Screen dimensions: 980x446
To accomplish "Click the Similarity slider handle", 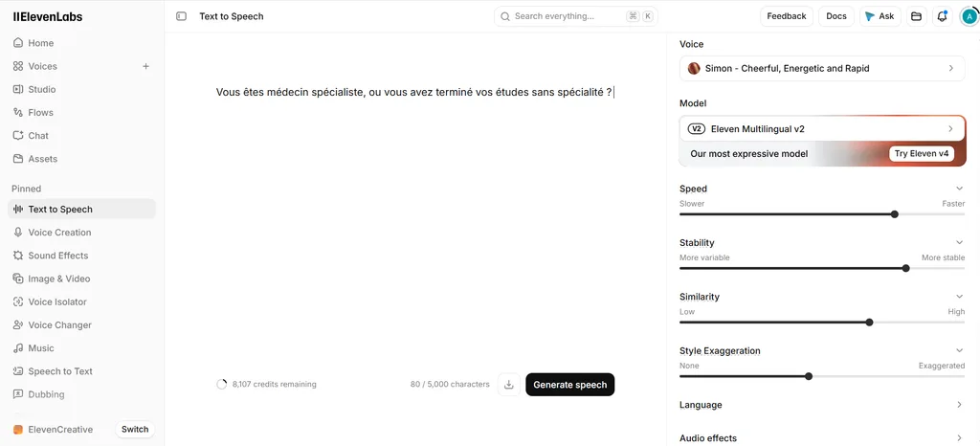I will [x=869, y=323].
